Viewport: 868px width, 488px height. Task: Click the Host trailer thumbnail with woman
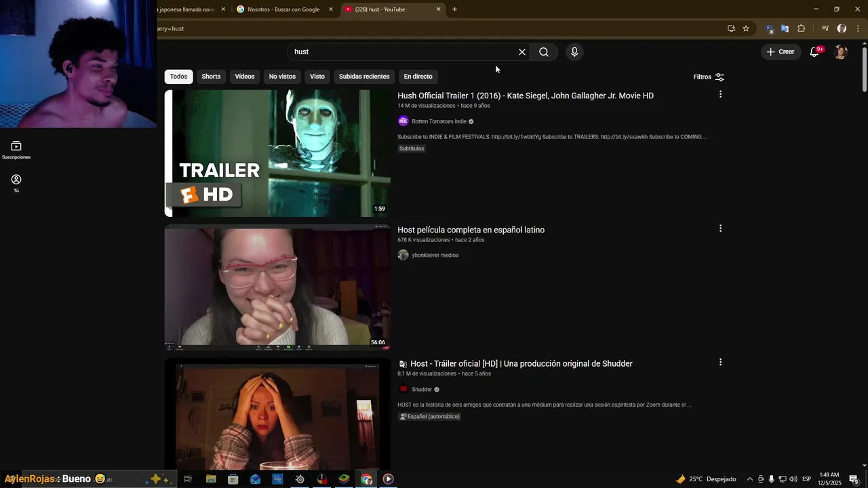tap(277, 414)
